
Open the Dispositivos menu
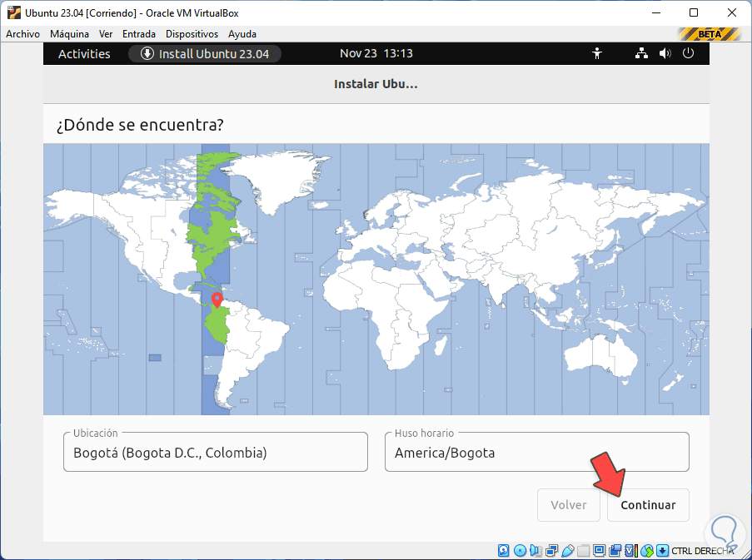click(x=192, y=34)
